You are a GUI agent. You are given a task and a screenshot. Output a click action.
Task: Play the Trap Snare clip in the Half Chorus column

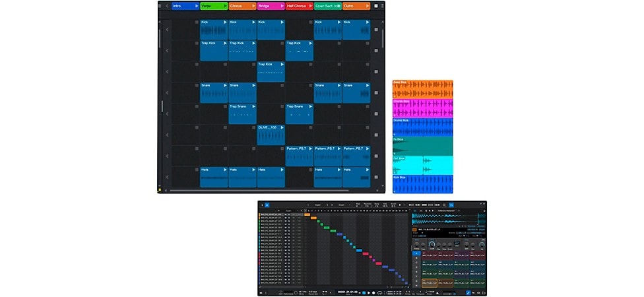pos(311,106)
